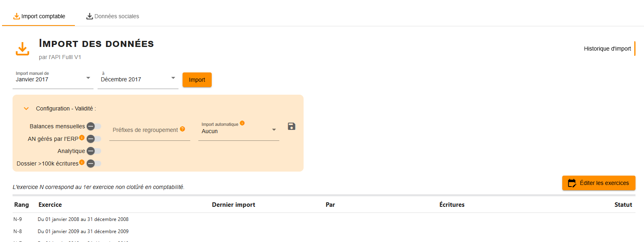Click the orange Import button
Image resolution: width=644 pixels, height=242 pixels.
(x=197, y=80)
